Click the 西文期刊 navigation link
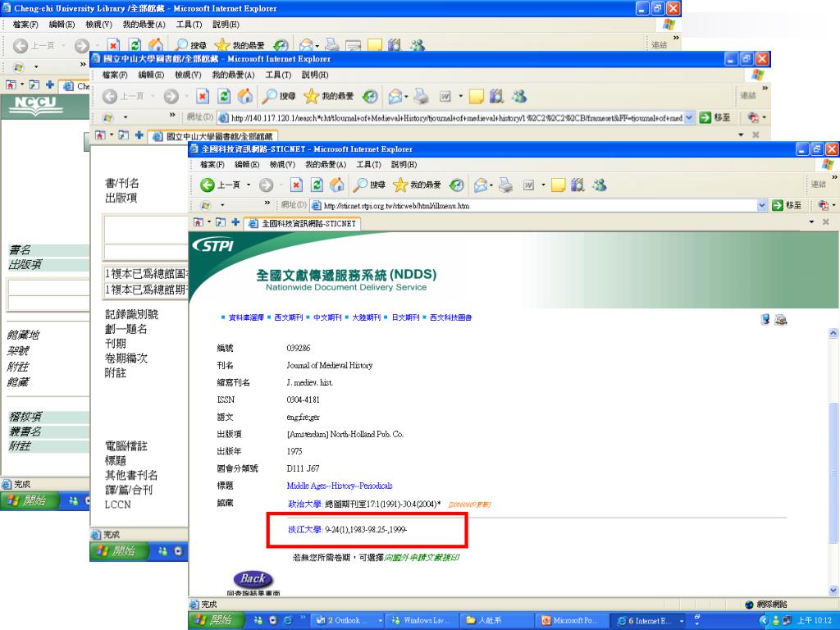 tap(288, 317)
